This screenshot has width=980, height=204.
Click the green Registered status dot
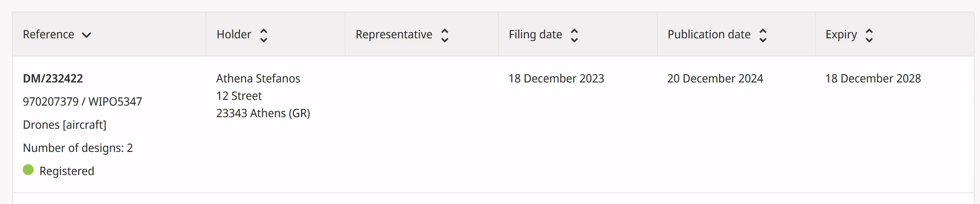click(x=28, y=170)
